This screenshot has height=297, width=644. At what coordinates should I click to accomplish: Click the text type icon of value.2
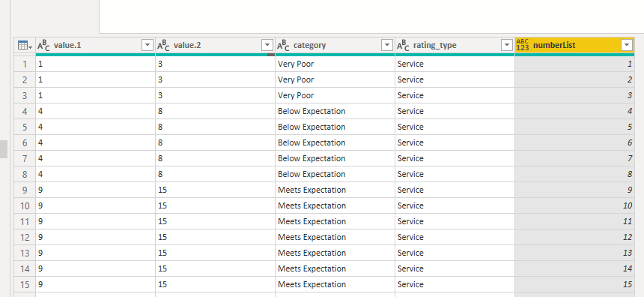pyautogui.click(x=163, y=46)
